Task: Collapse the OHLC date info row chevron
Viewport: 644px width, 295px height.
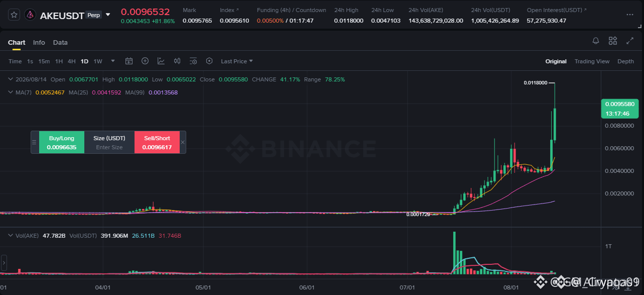Action: (x=11, y=79)
